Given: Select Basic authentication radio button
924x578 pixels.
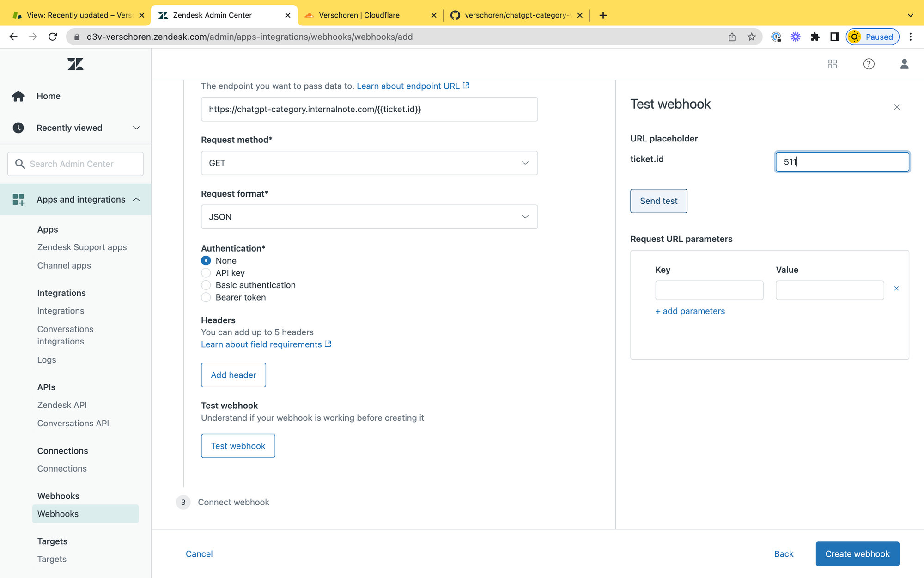Looking at the screenshot, I should pos(206,285).
